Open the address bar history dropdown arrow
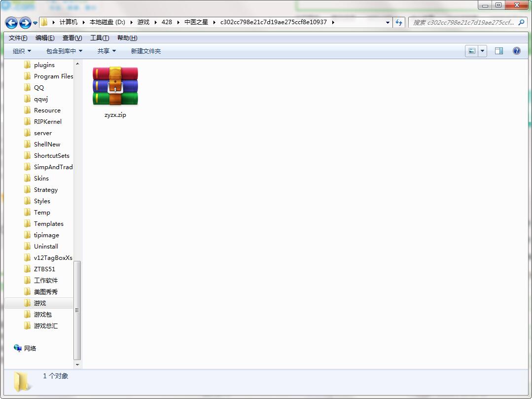The height and width of the screenshot is (399, 532). pos(388,22)
